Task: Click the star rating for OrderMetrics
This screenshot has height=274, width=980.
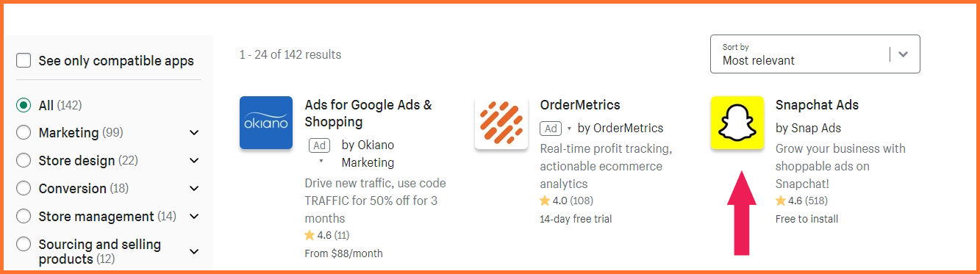Action: click(x=566, y=201)
